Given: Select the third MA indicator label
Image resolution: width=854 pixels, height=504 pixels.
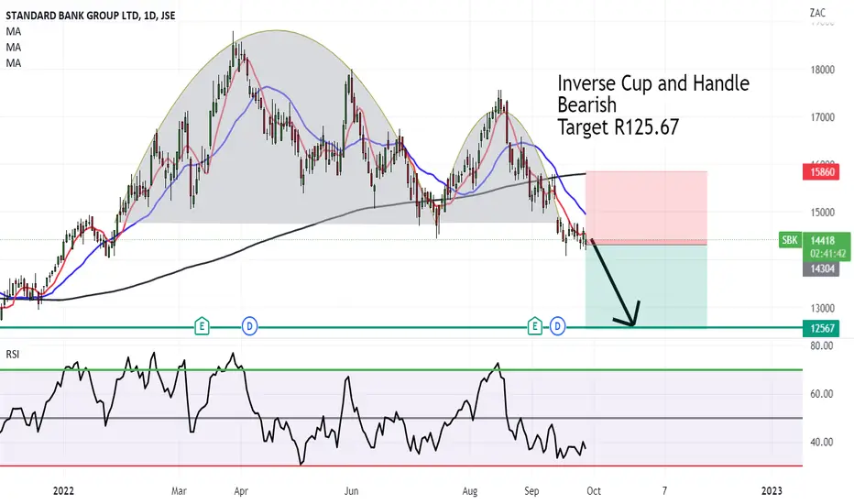Looking at the screenshot, I should (14, 63).
